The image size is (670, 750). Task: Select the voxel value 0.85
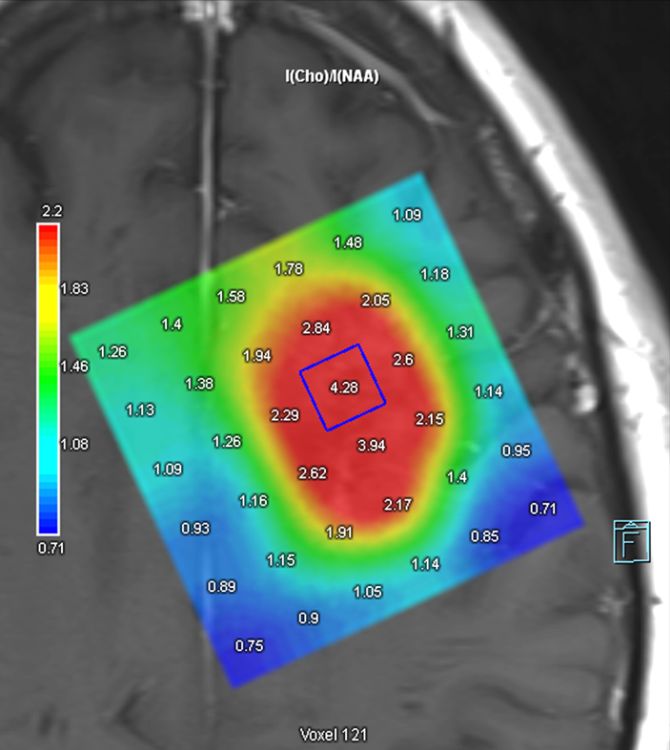[485, 536]
